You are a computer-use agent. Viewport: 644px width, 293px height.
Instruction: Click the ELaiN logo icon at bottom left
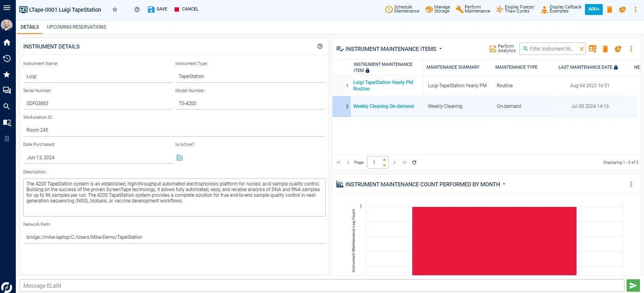tap(6, 287)
